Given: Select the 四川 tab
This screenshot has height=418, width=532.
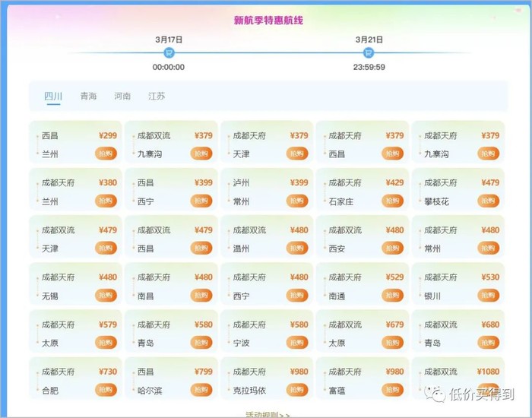Looking at the screenshot, I should point(53,97).
